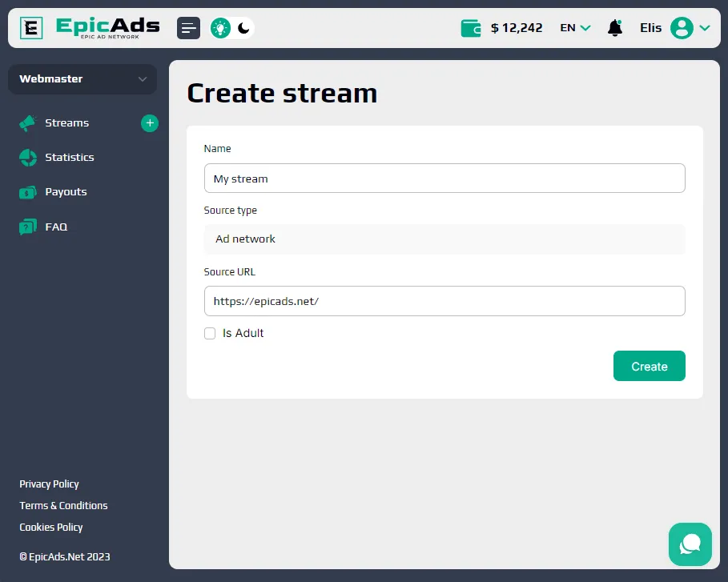Viewport: 728px width, 582px height.
Task: Click the Payouts money icon
Action: [x=28, y=191]
